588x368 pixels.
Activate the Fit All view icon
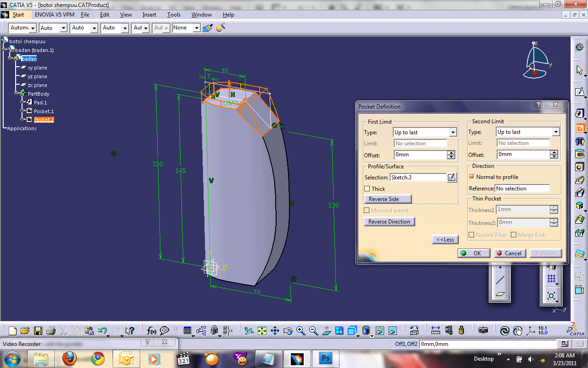coord(262,330)
